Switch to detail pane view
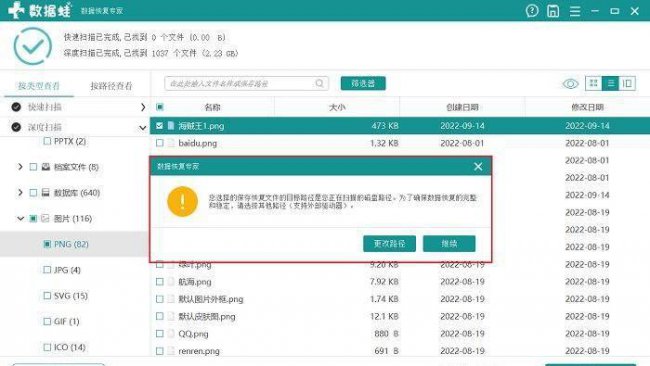 (627, 83)
